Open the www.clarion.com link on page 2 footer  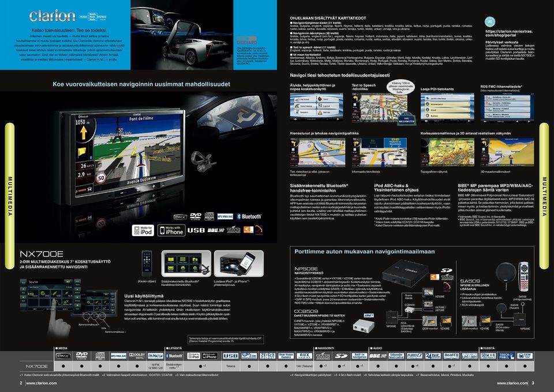pos(42,383)
